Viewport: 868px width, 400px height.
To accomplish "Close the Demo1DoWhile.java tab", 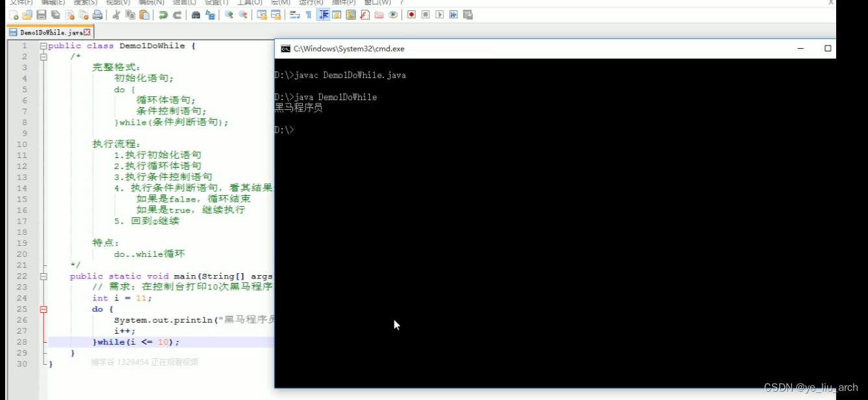I will [87, 32].
